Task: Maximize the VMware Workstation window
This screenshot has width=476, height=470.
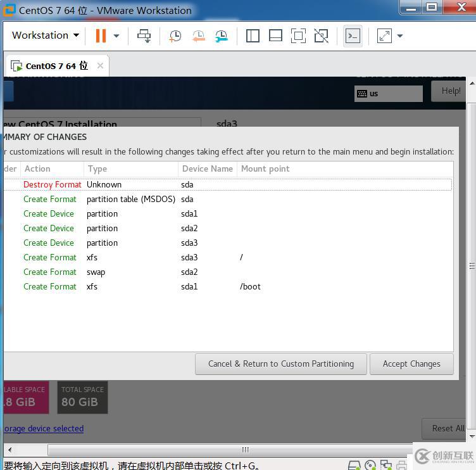Action: tap(432, 8)
